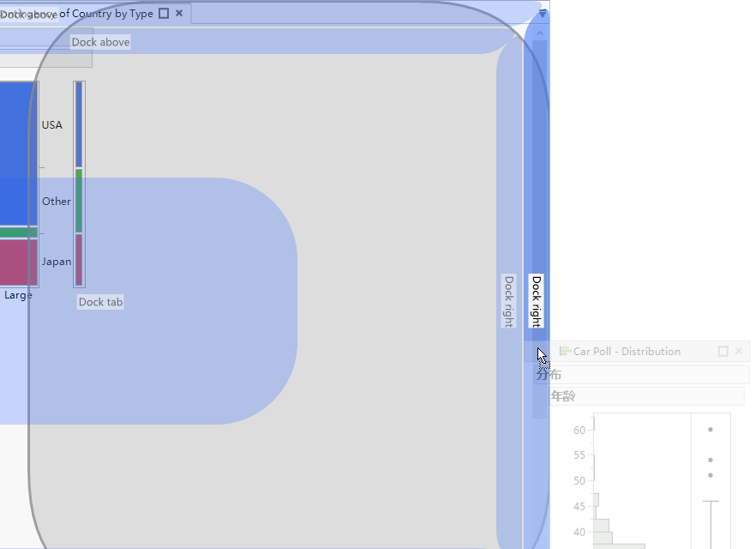Click the USA legend label
This screenshot has height=549, width=756.
click(52, 125)
